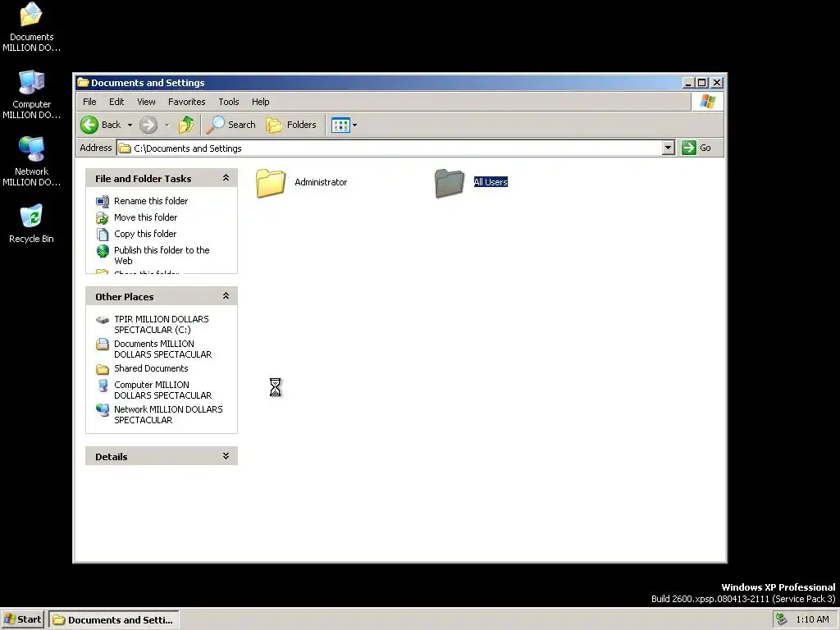Collapse the Other Places panel
The width and height of the screenshot is (840, 630).
click(226, 295)
